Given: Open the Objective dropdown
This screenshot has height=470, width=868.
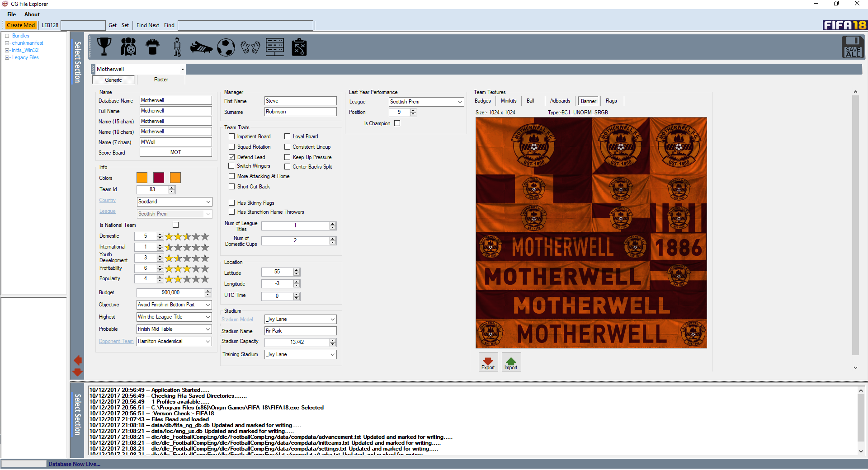Looking at the screenshot, I should (208, 305).
